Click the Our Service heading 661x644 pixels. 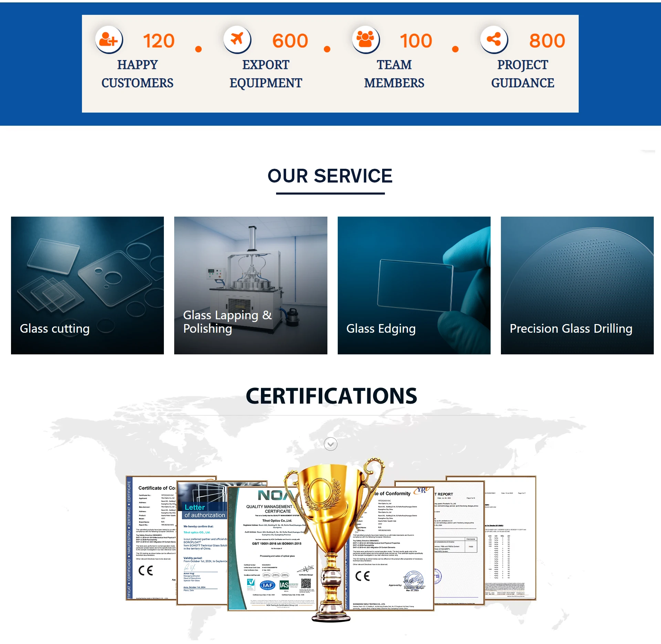tap(330, 176)
